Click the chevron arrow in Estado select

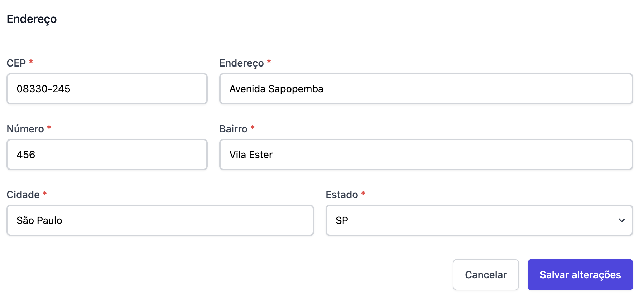click(x=621, y=220)
